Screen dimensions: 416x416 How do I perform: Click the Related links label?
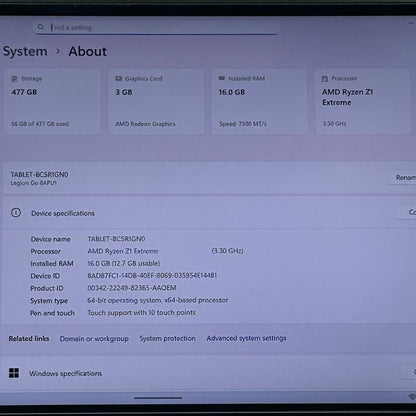pos(29,339)
